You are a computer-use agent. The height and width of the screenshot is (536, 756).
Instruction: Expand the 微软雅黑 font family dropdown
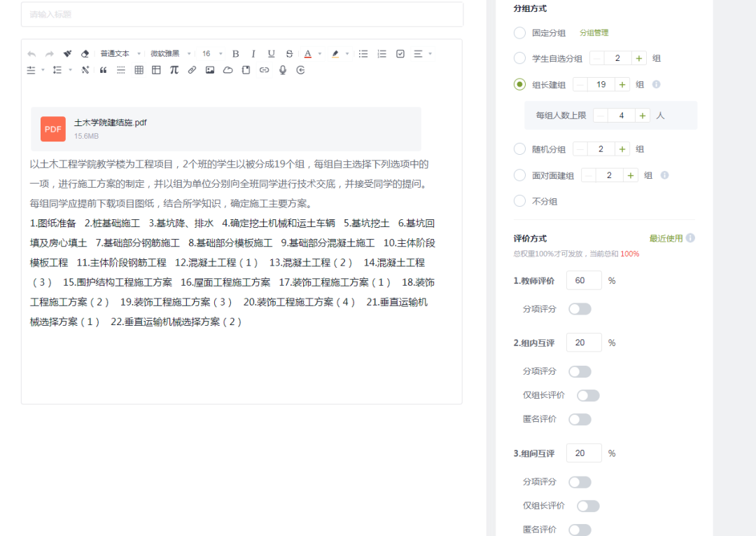pos(171,54)
